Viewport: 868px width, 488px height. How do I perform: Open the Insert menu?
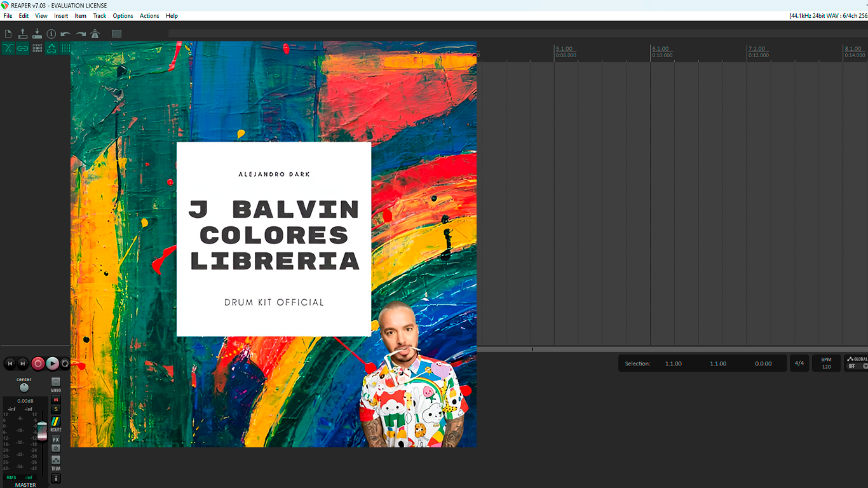coord(61,16)
